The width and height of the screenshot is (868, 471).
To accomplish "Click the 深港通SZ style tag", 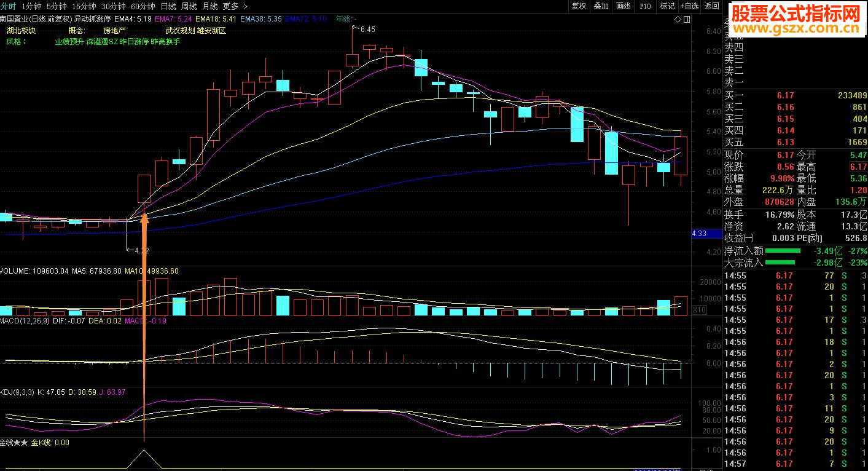I will pyautogui.click(x=102, y=42).
